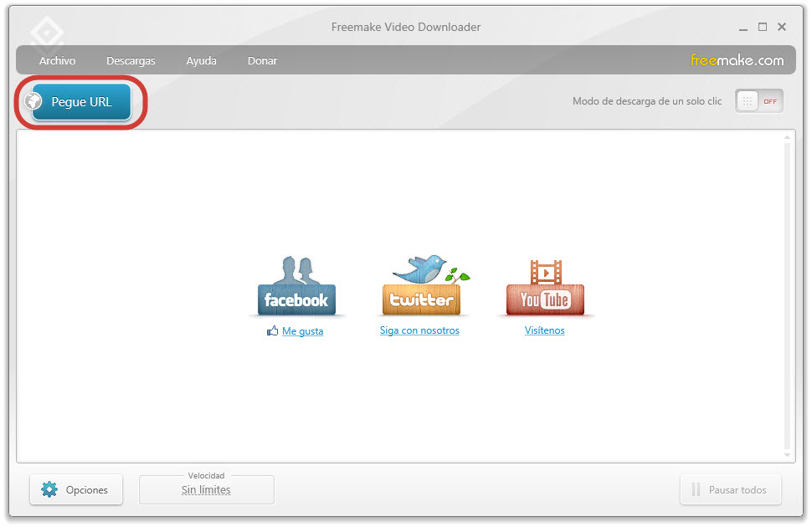Click thumbs-up icon beside Me gusta
812x527 pixels.
pos(272,330)
